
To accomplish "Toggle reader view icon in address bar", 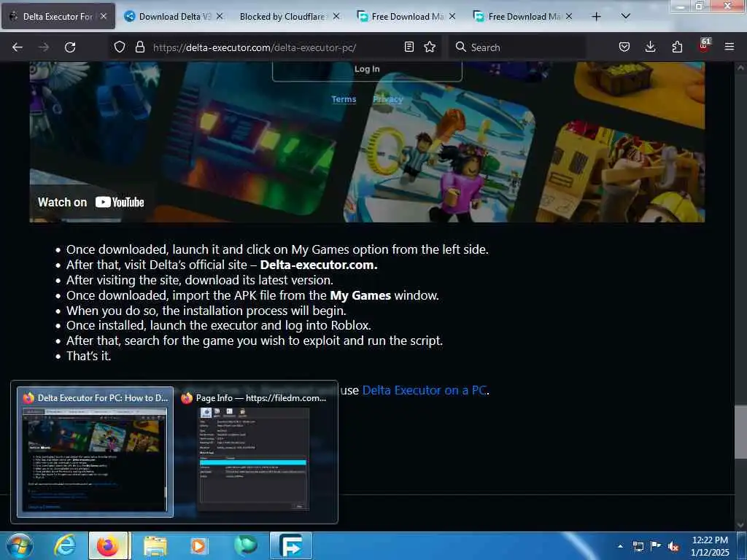I will (409, 47).
